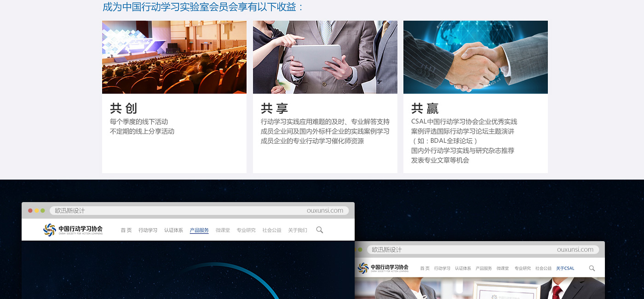This screenshot has width=644, height=299.
Task: Open the tablet business photo above 共享
Action: coord(325,57)
